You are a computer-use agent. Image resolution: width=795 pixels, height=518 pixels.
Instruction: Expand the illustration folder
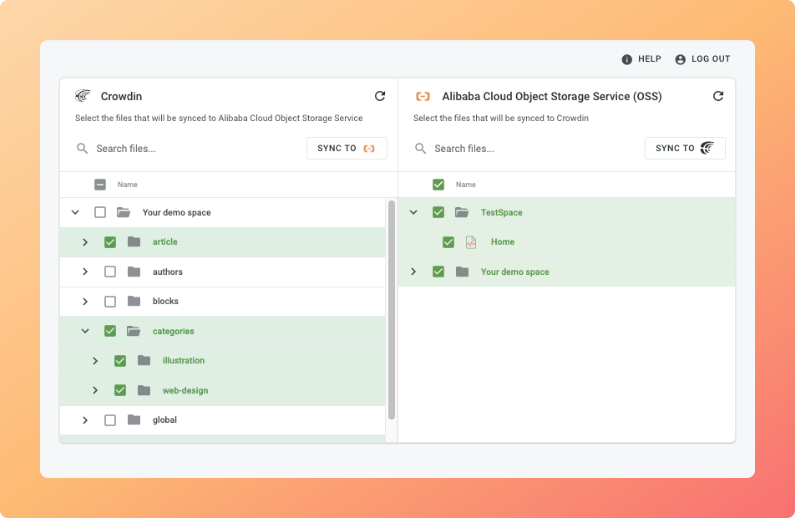[x=95, y=361]
